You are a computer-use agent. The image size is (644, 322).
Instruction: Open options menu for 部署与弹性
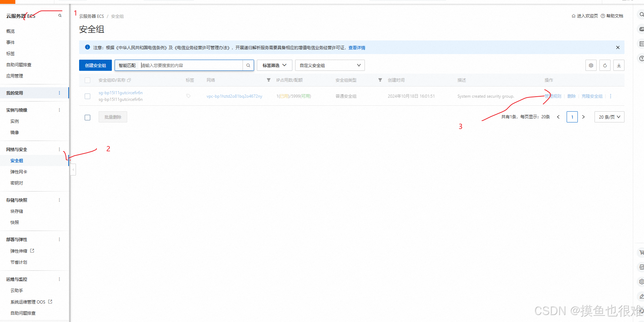click(59, 239)
